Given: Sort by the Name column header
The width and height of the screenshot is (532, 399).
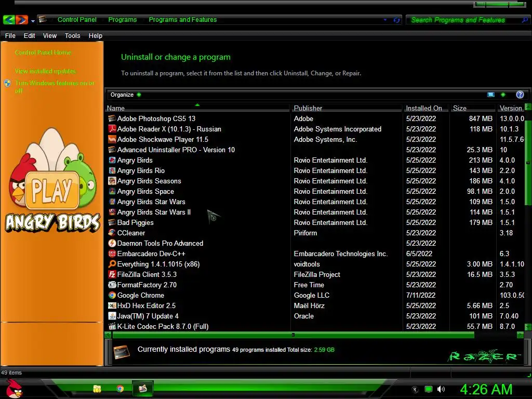Looking at the screenshot, I should point(198,108).
